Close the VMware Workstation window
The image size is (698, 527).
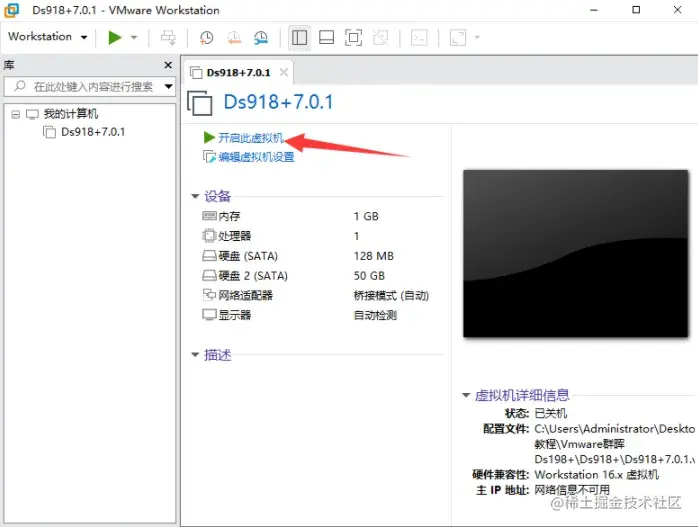pyautogui.click(x=678, y=10)
